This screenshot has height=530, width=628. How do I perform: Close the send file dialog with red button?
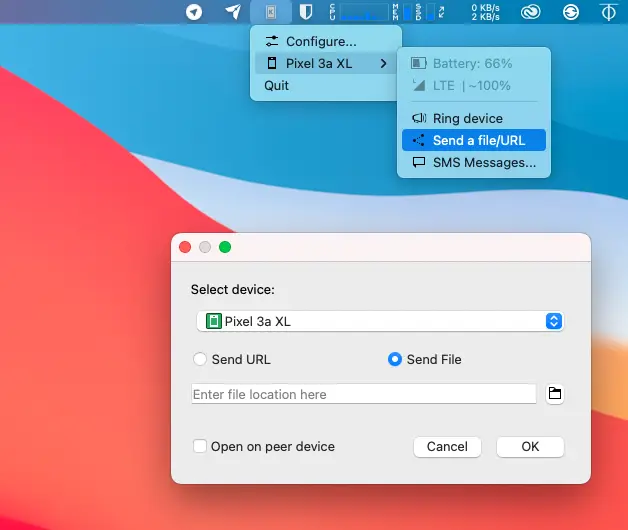coord(185,247)
